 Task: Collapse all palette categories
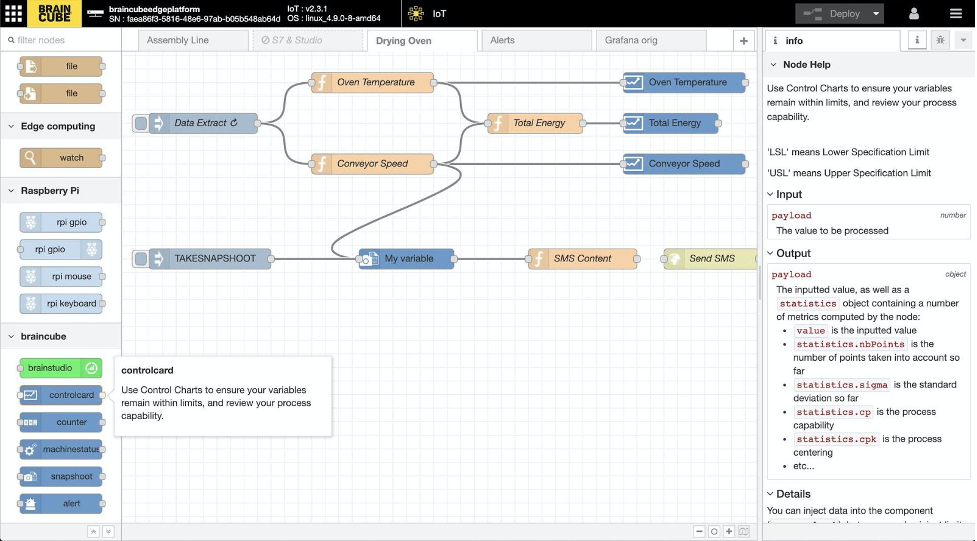click(93, 532)
